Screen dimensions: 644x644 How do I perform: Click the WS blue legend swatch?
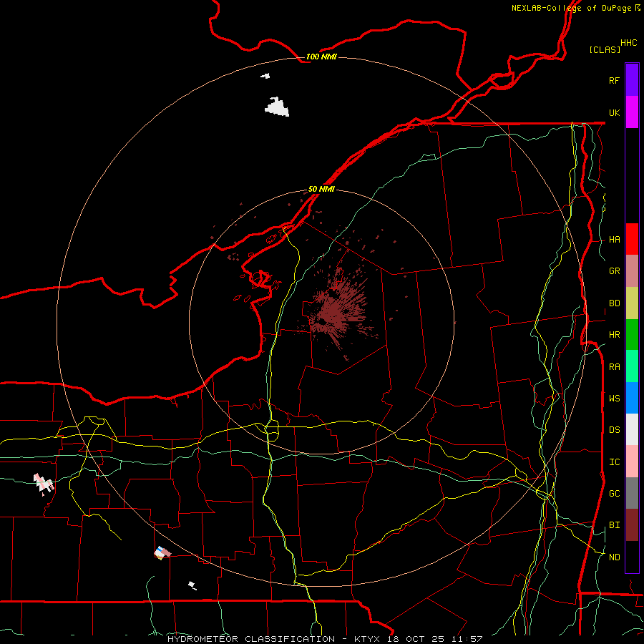[632, 398]
